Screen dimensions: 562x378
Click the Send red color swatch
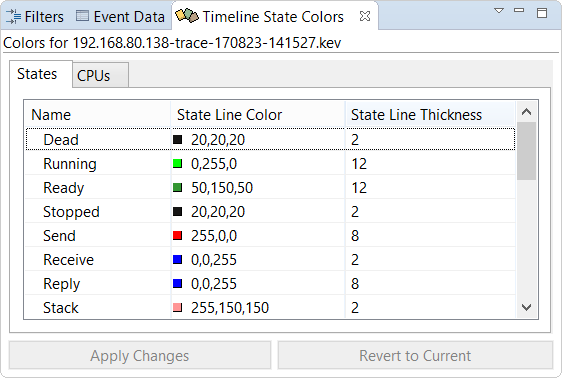pyautogui.click(x=177, y=236)
